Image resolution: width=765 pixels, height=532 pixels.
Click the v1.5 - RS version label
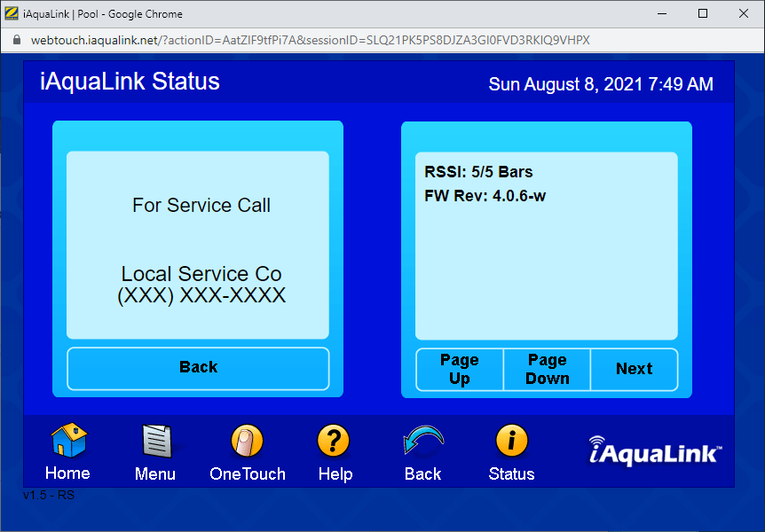tap(49, 496)
